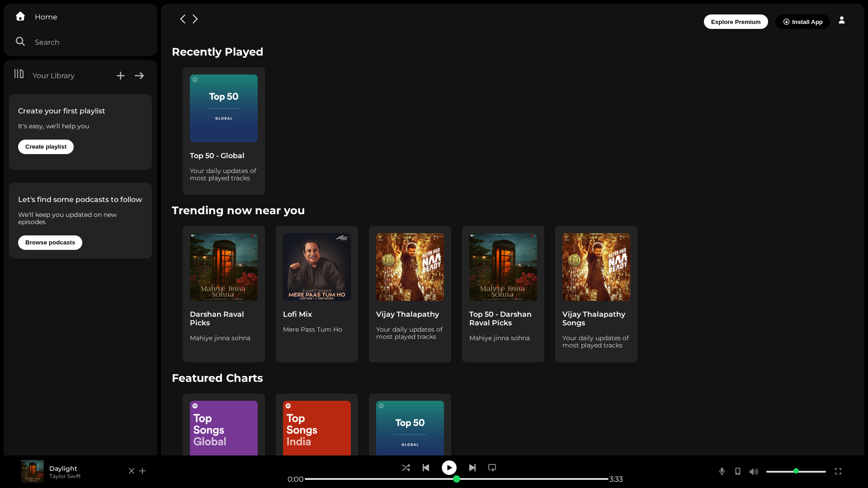Open Taylor Swift artist link
Screen dimensions: 868x488
click(65, 476)
